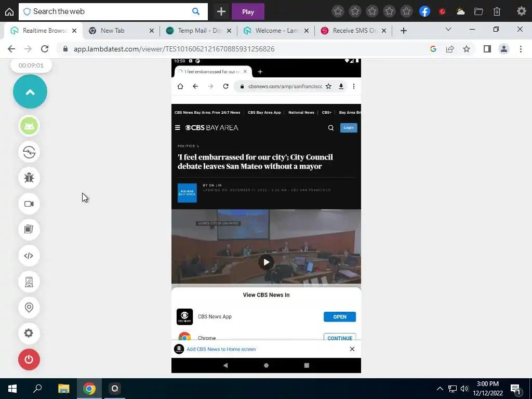Click the green Android device icon
Screen dimensions: 532x399
[29, 126]
